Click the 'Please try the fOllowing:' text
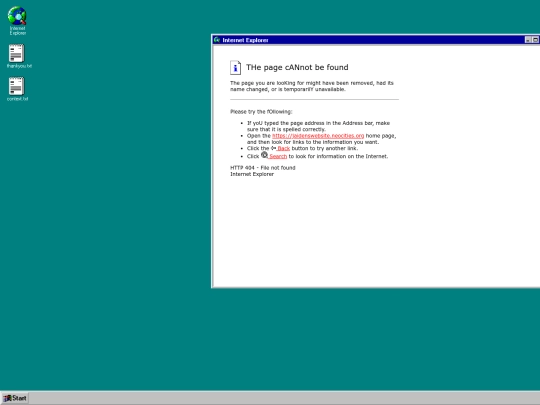The height and width of the screenshot is (405, 540). click(261, 112)
